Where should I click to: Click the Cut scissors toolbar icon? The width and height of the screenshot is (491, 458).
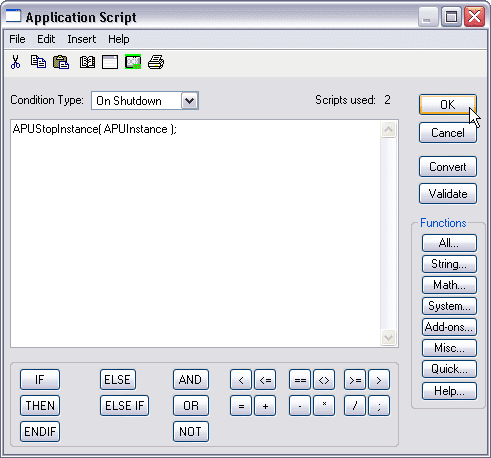coord(15,62)
